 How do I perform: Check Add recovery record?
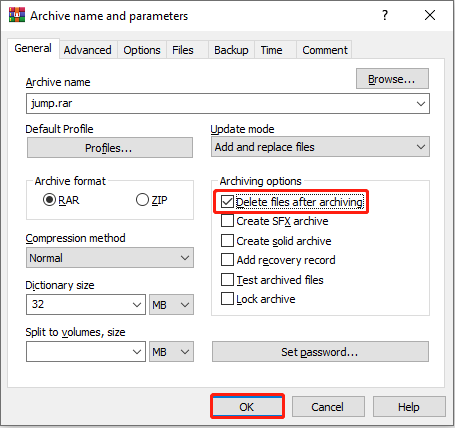coord(227,260)
